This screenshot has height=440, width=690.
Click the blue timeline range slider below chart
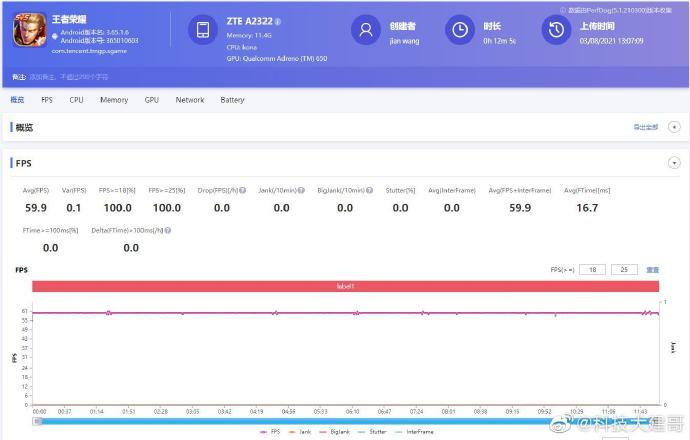pos(346,422)
